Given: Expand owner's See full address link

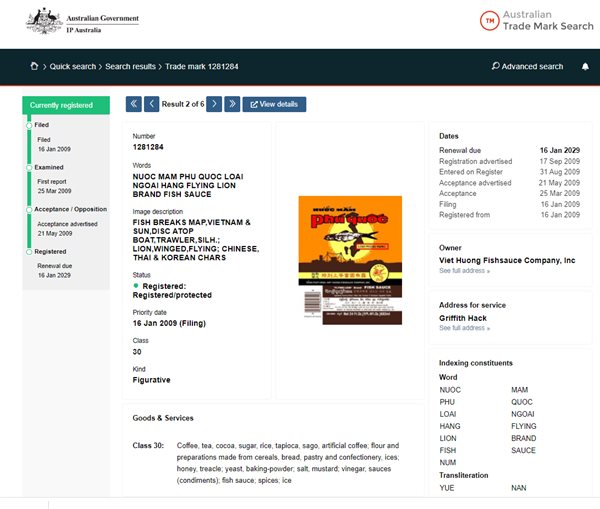Looking at the screenshot, I should point(464,270).
